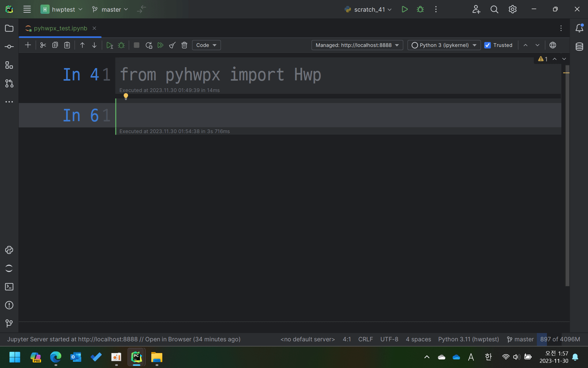
Task: Open the Database tool window icon
Action: [579, 47]
